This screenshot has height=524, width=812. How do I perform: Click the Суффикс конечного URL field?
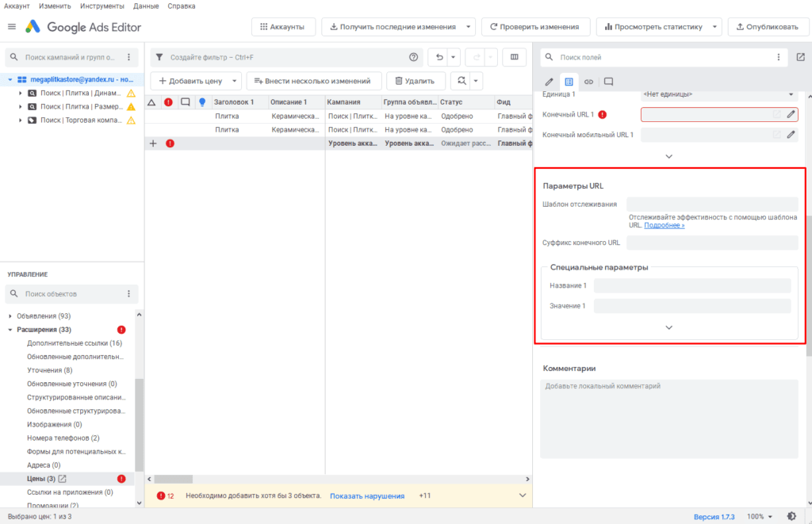(x=712, y=243)
